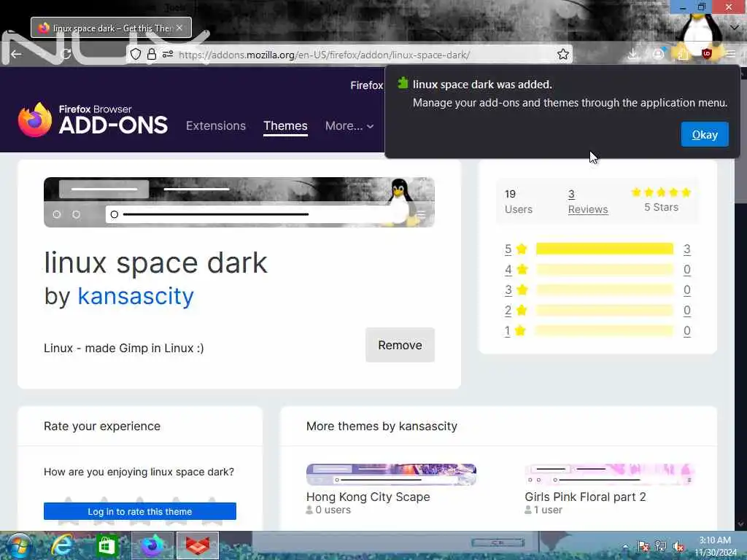Screen dimensions: 747x560
Task: Open the Windows Start orb
Action: point(18,545)
